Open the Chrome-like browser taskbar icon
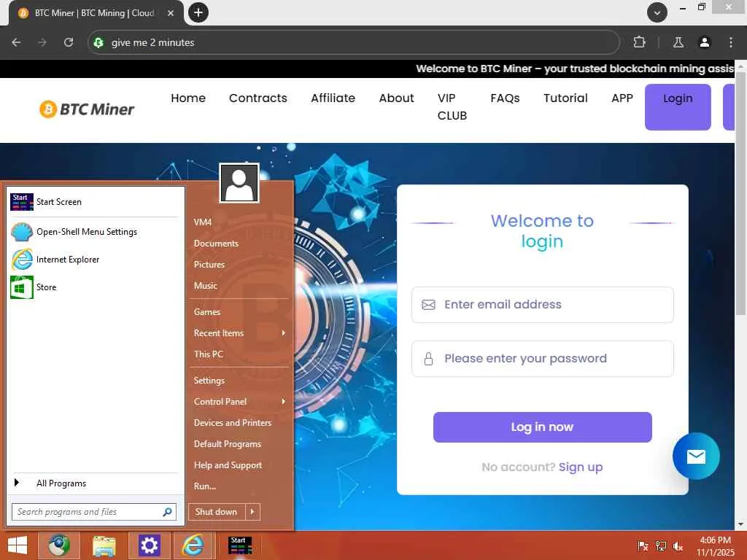The width and height of the screenshot is (747, 560). click(58, 545)
